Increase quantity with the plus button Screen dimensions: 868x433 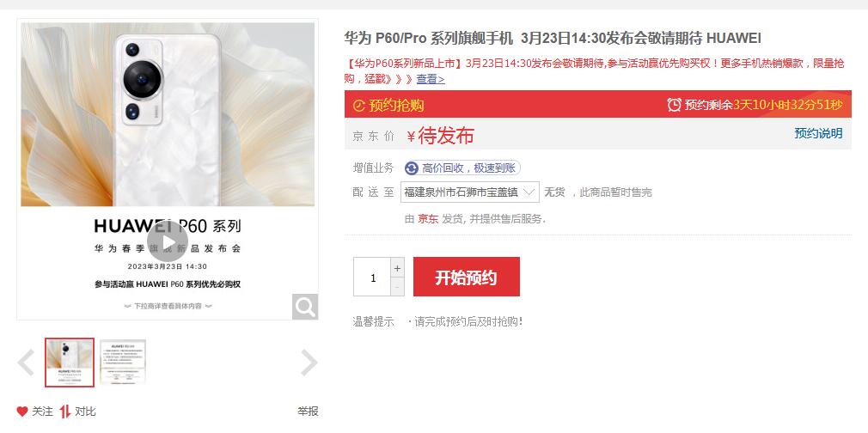pos(397,267)
